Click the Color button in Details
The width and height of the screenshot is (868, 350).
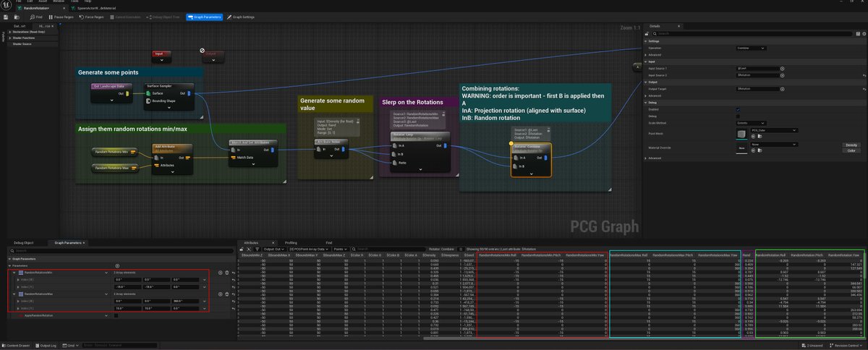[x=851, y=150]
